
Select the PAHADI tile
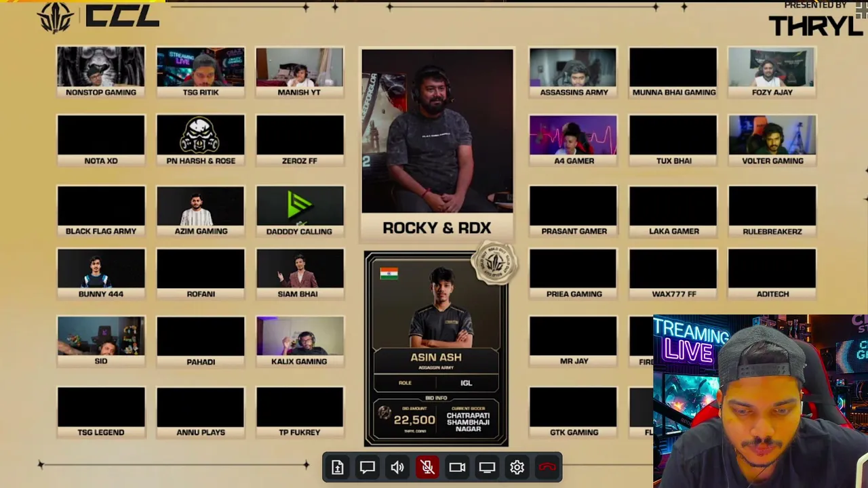click(x=201, y=342)
